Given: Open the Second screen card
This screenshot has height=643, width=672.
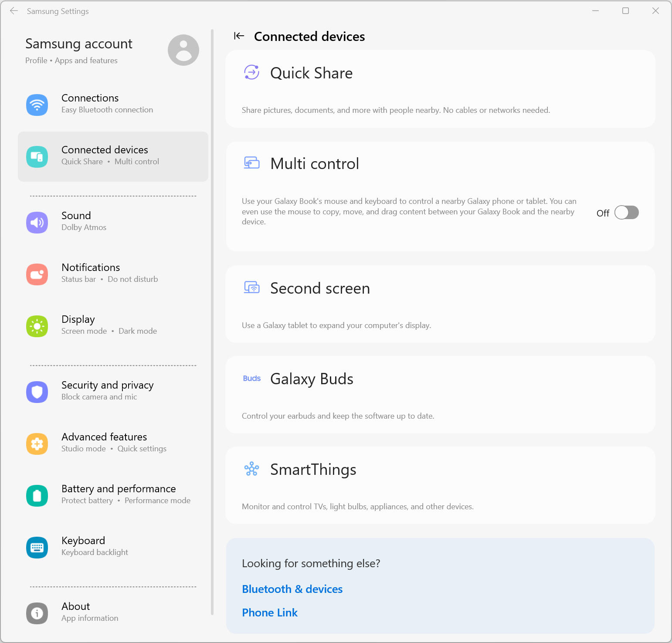Looking at the screenshot, I should 440,304.
